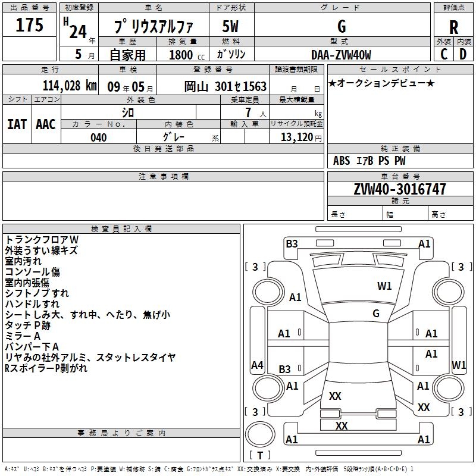Image resolution: width=476 pixels, height=476 pixels.
Task: Click the exterior grade C cell
Action: click(x=444, y=54)
